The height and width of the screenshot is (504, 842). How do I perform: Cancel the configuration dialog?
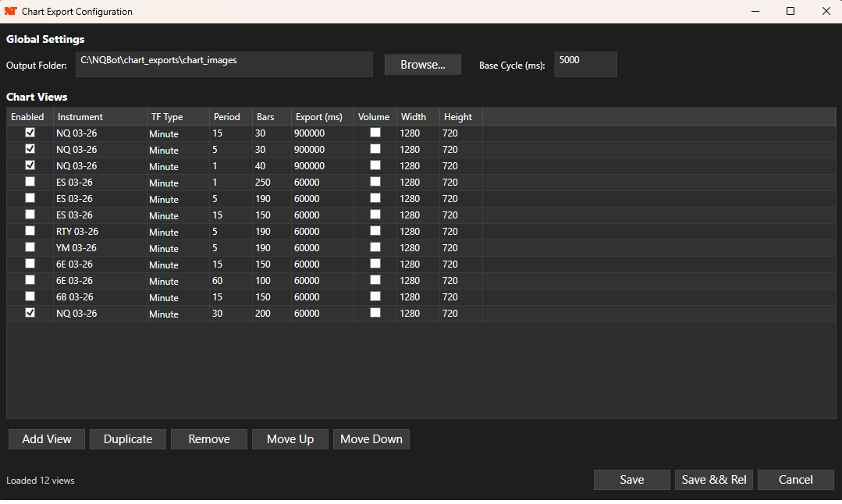click(x=795, y=479)
